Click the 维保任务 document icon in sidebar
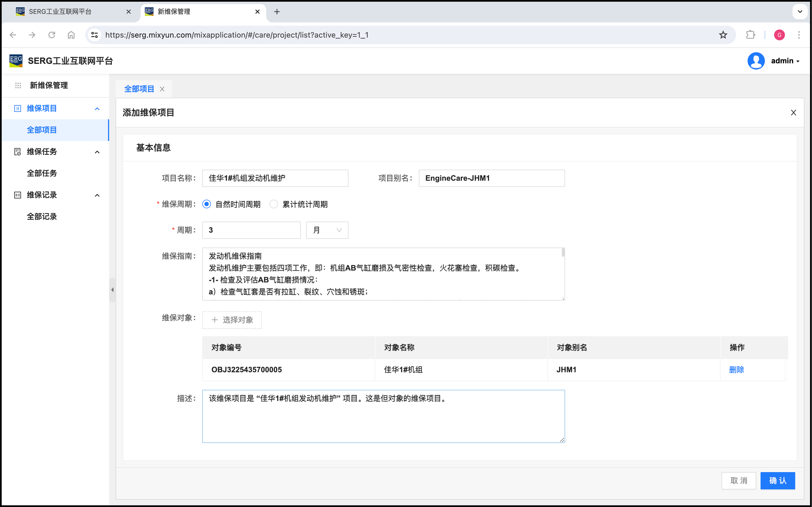Screen dimensions: 812x507 (x=17, y=152)
